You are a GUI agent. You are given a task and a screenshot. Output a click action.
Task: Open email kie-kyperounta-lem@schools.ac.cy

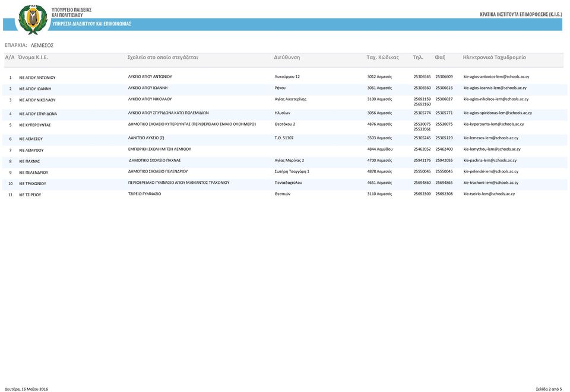(x=493, y=124)
